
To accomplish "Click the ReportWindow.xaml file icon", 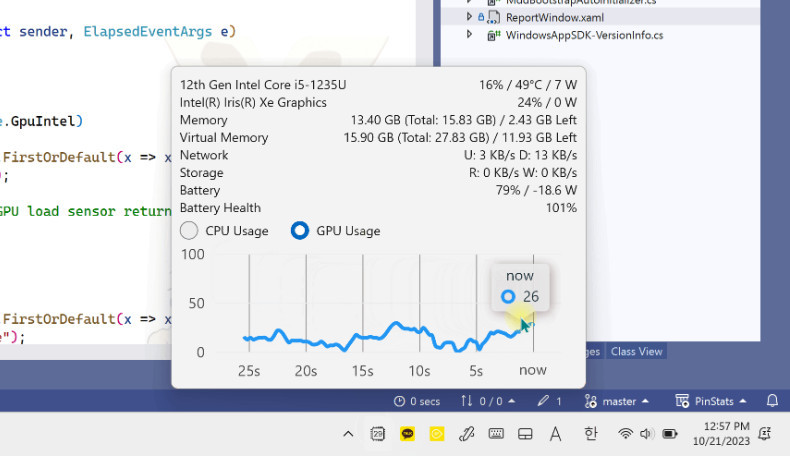I will tap(494, 18).
